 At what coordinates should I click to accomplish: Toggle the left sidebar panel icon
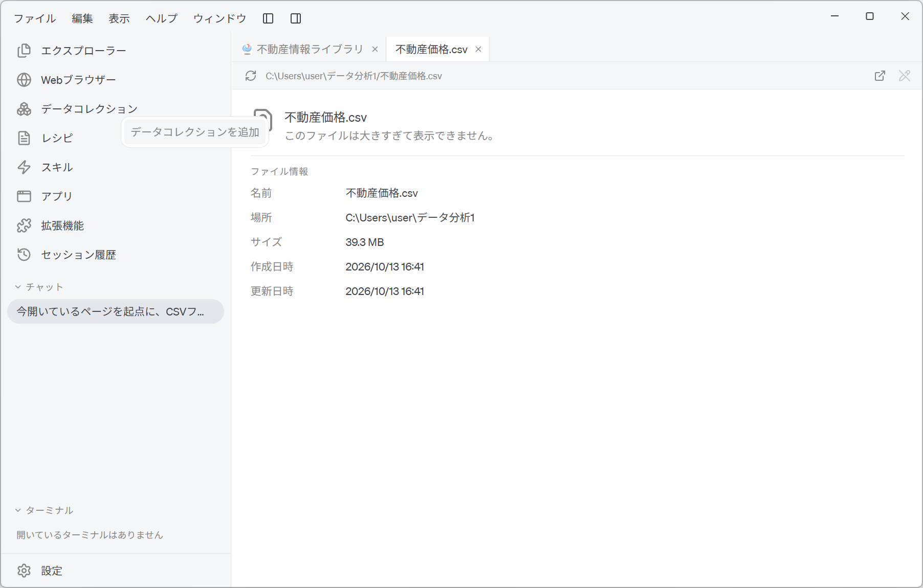pyautogui.click(x=268, y=18)
